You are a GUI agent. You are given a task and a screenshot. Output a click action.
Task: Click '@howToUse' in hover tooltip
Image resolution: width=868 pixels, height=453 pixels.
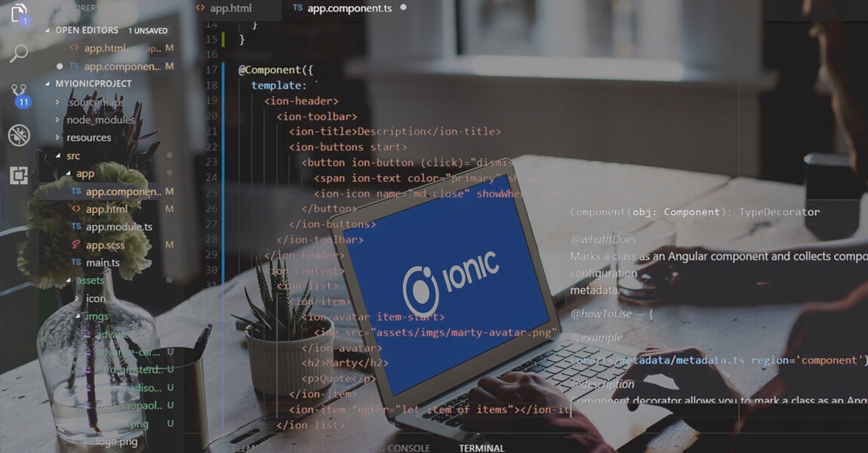601,313
